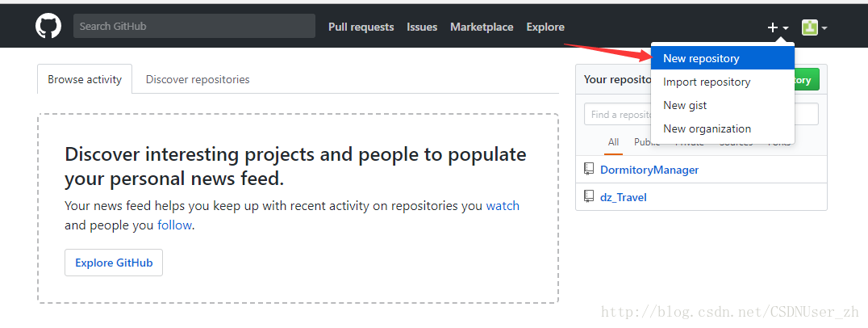Viewport: 868px width, 328px height.
Task: Go to Marketplace
Action: [482, 27]
